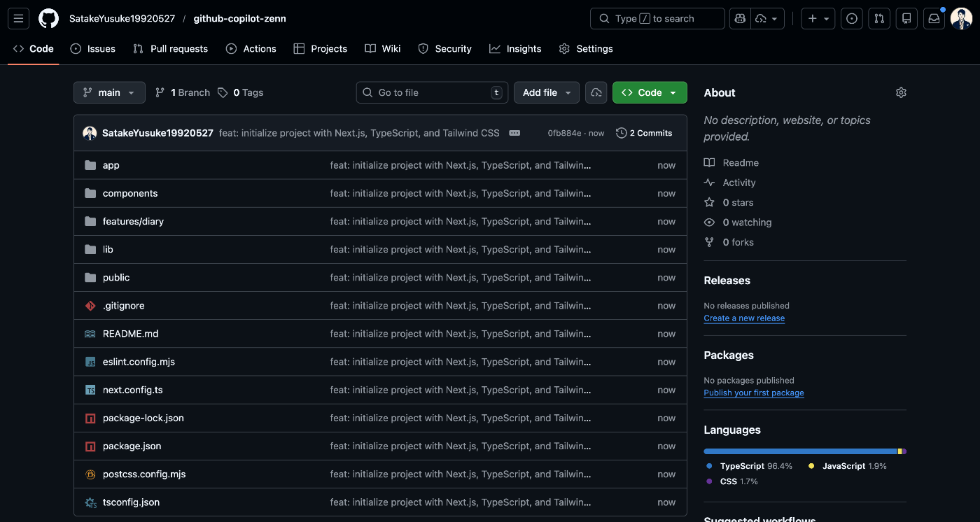This screenshot has height=522, width=980.
Task: Switch to the Issues tab
Action: click(93, 48)
